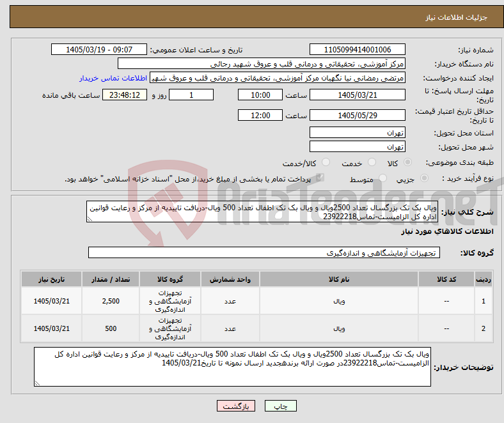Select the کالا/خدمت radio button
Viewport: 504px width, 423px height.
326,162
